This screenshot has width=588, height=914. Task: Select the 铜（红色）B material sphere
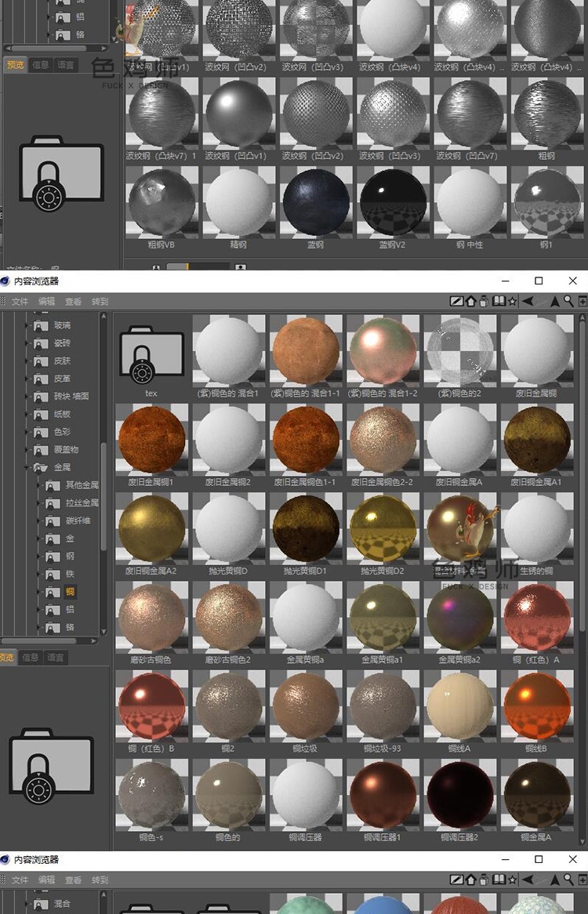(x=151, y=705)
